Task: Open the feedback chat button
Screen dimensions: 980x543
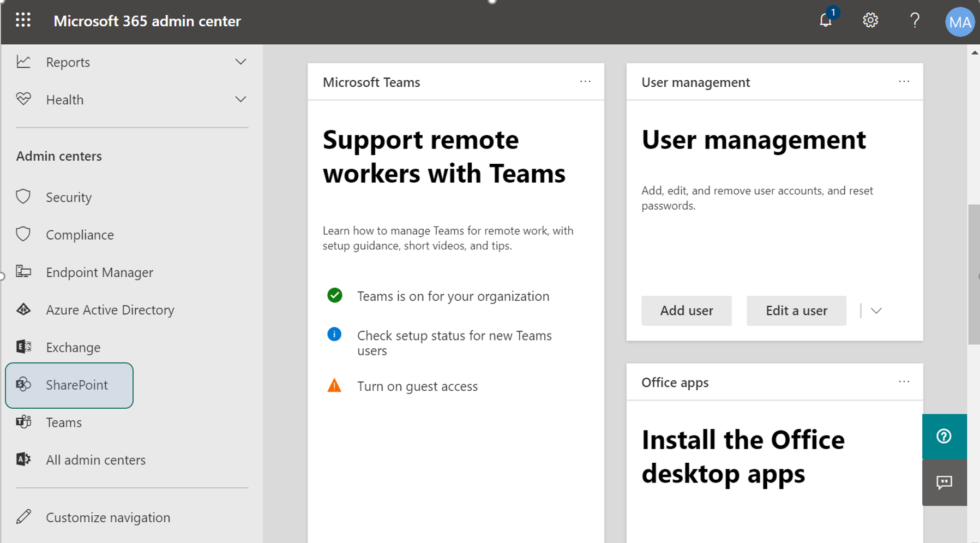Action: pos(944,482)
